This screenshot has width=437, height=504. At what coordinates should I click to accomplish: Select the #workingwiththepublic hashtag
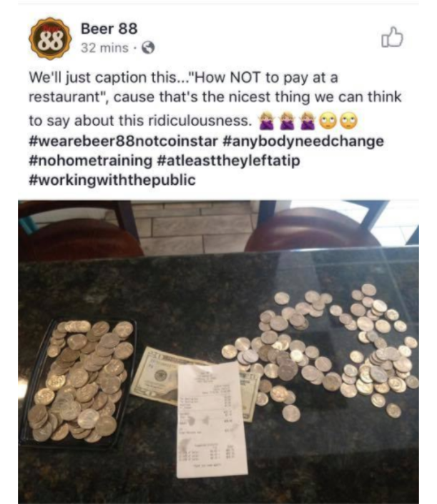(112, 180)
